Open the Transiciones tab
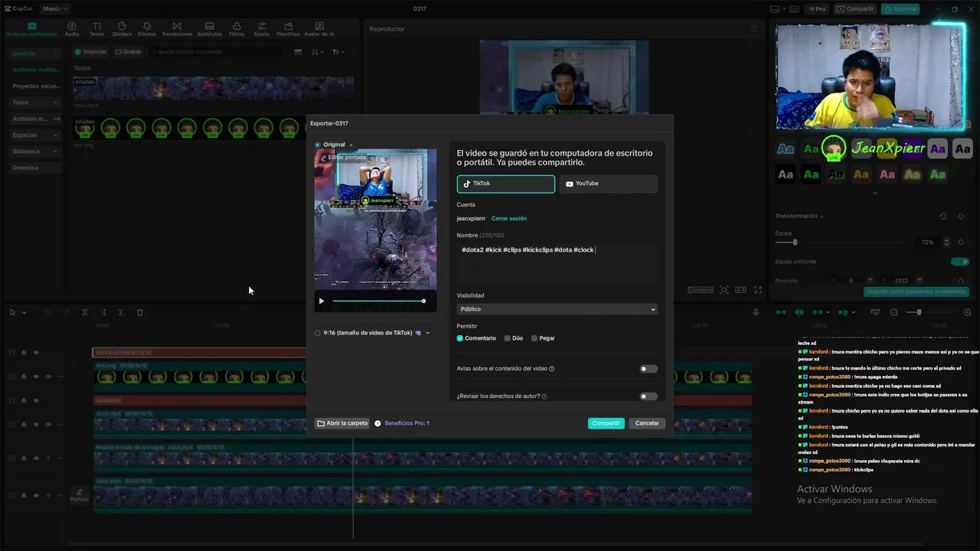Viewport: 980px width, 551px height. pos(177,29)
